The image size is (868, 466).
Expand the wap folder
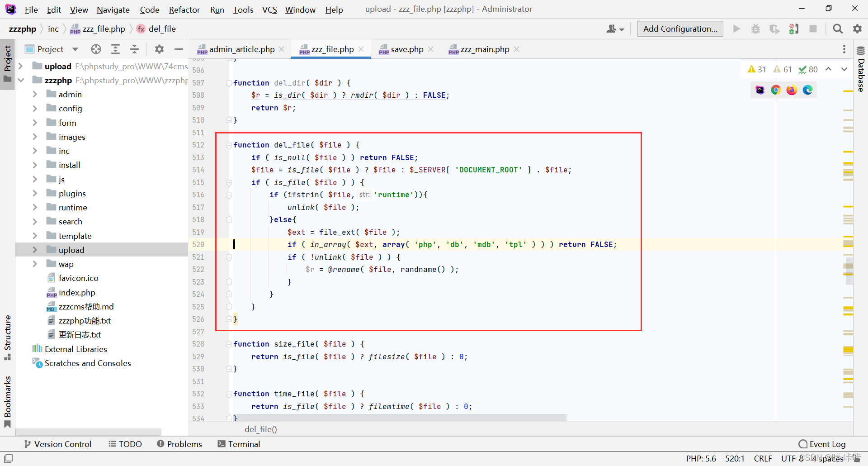coord(35,264)
